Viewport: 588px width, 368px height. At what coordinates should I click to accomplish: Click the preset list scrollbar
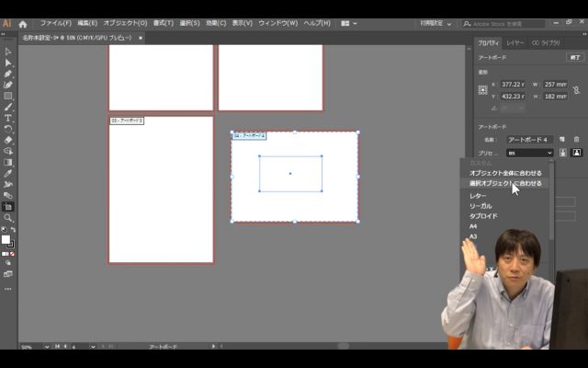tap(551, 200)
